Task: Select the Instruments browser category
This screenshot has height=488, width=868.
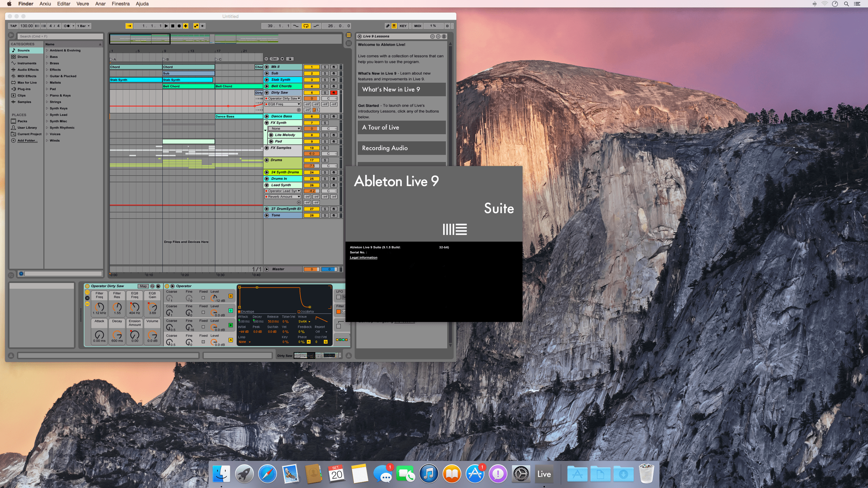Action: click(27, 63)
